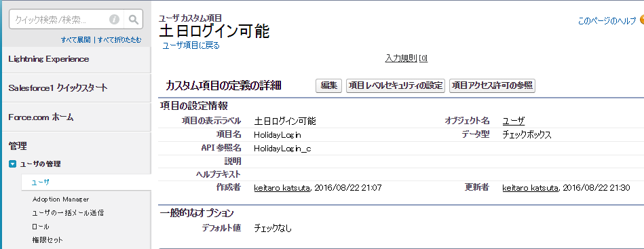Open ユーザの一括メール送信 in sidebar
Screen dimensions: 644x249
tap(68, 213)
